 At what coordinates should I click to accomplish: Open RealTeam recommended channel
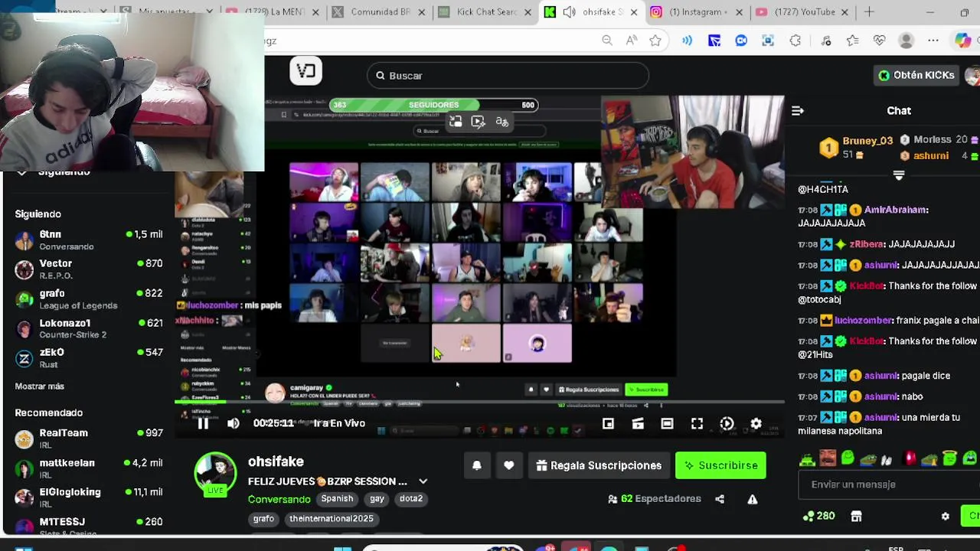(x=89, y=439)
